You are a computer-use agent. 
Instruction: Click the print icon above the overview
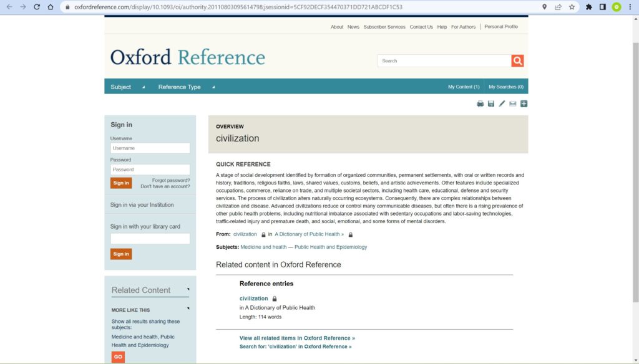tap(480, 103)
